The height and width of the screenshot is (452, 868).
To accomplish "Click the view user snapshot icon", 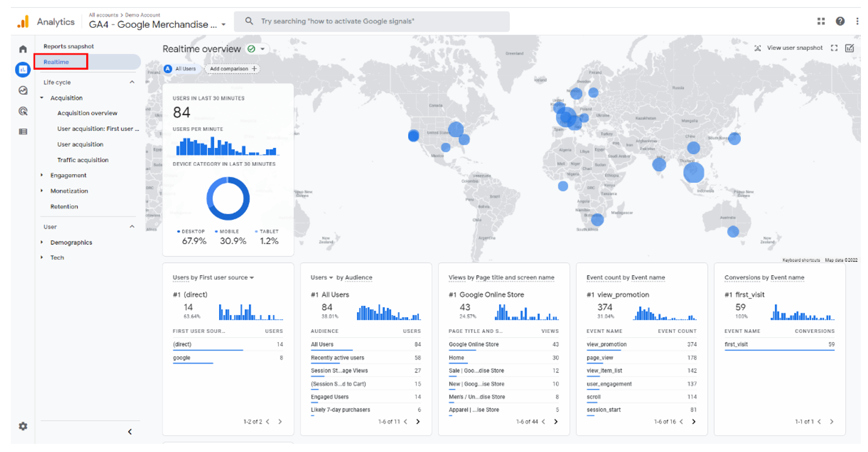I will (758, 48).
